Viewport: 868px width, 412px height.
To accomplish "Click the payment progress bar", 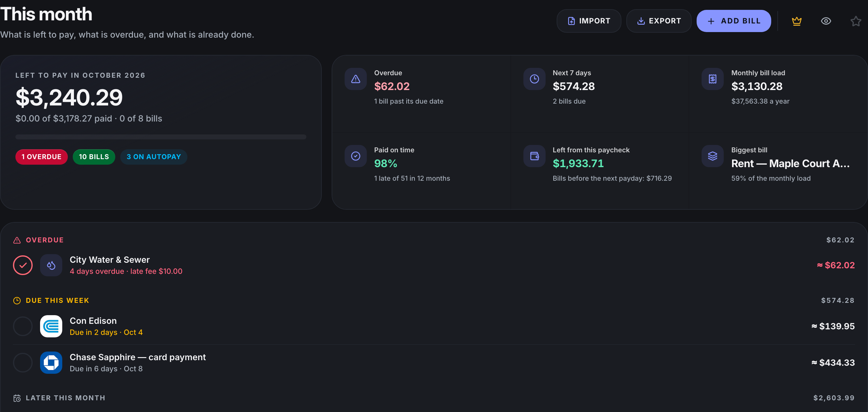I will (161, 137).
